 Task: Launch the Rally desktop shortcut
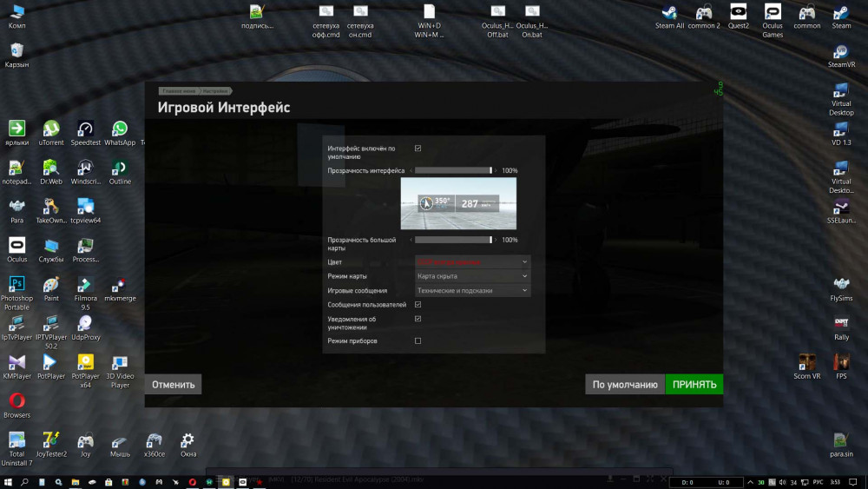click(x=841, y=327)
